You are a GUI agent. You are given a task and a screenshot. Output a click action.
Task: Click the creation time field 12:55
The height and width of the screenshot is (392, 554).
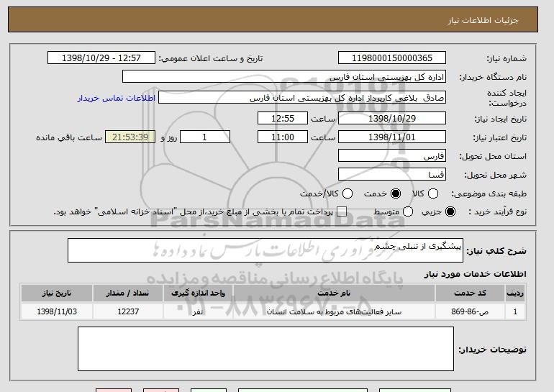pyautogui.click(x=283, y=118)
